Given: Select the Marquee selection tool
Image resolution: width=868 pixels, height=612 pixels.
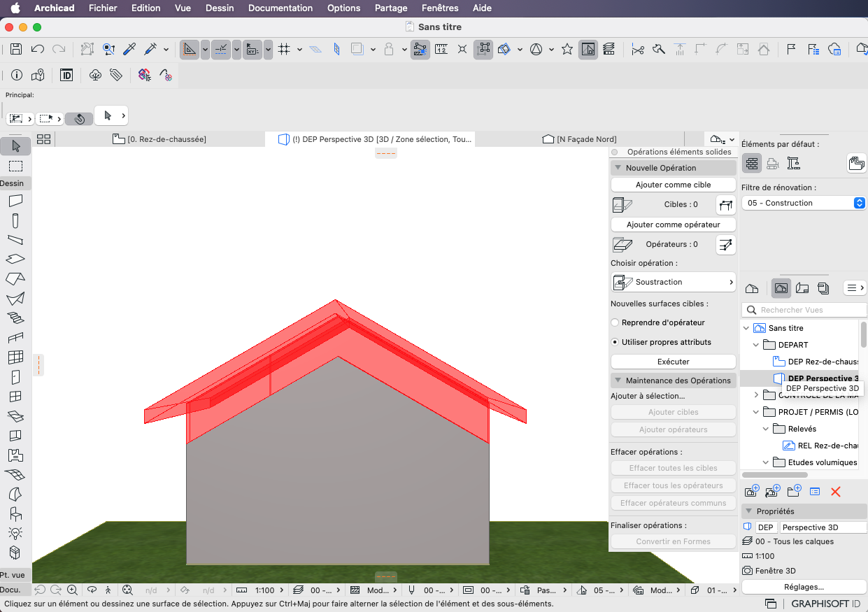Looking at the screenshot, I should (15, 166).
